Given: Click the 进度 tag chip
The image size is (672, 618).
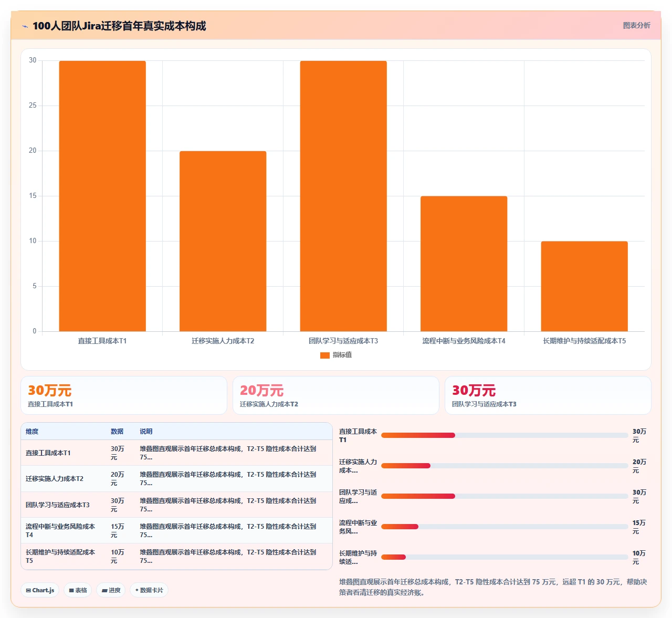Looking at the screenshot, I should [x=111, y=590].
